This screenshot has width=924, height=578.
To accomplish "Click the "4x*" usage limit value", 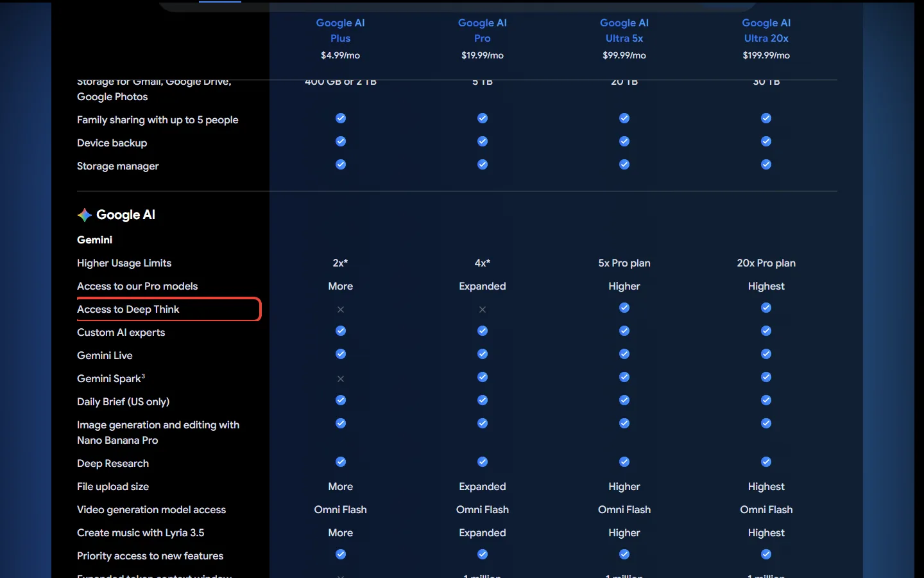I will click(x=483, y=263).
